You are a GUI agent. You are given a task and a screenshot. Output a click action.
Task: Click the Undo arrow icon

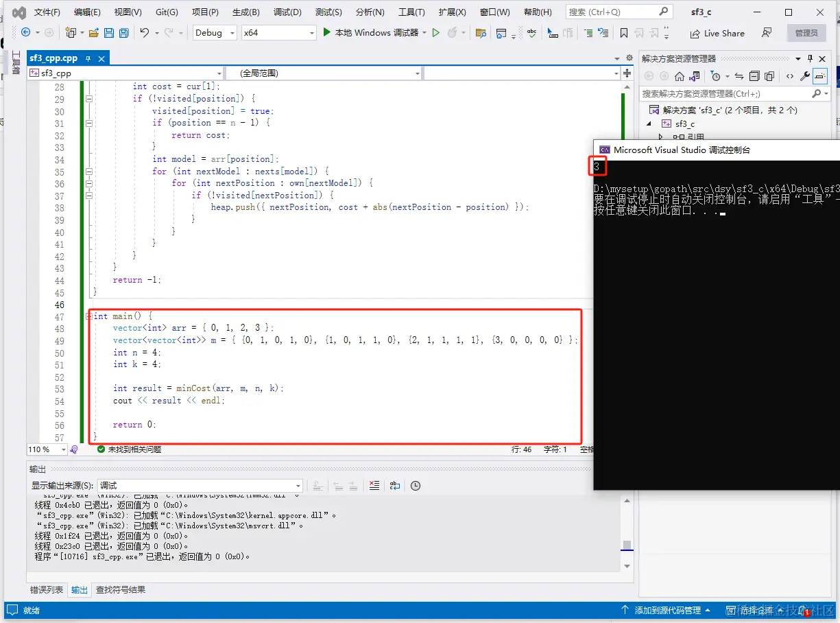click(144, 33)
